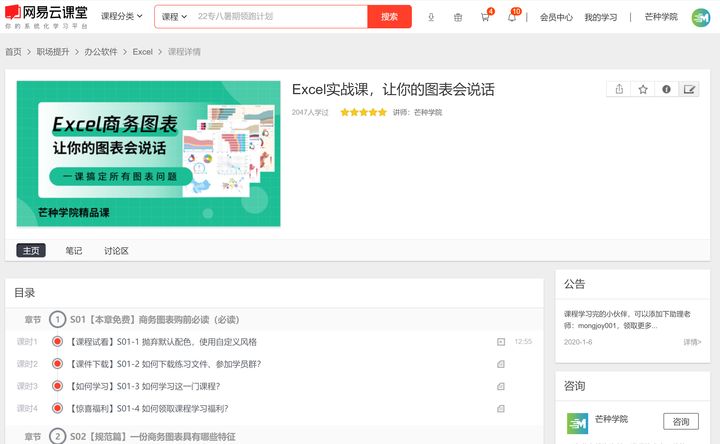Click video icon for lesson S01-1
Screen dimensions: 720x444
(501, 342)
